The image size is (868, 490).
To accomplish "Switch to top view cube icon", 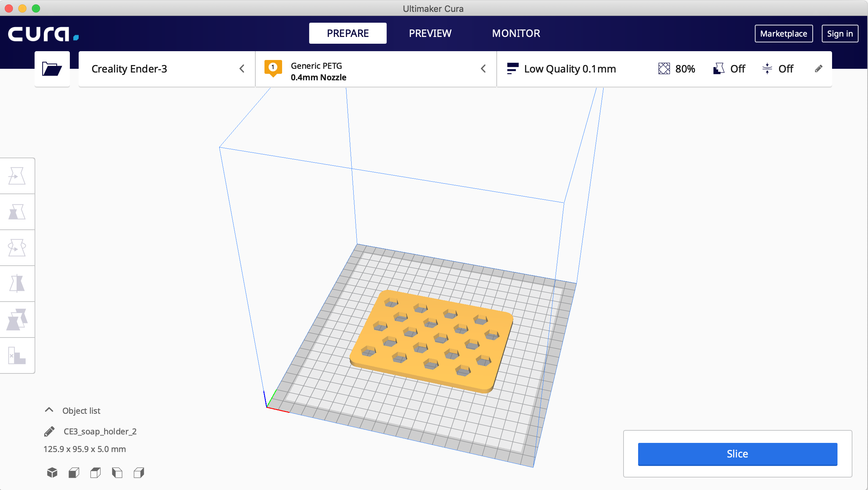I will pyautogui.click(x=96, y=472).
